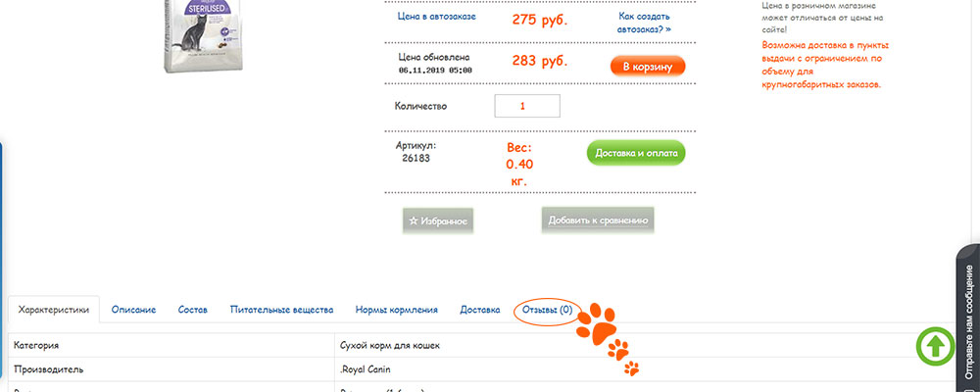Focus the Количество quantity input field
Image resolution: width=980 pixels, height=392 pixels.
[527, 106]
